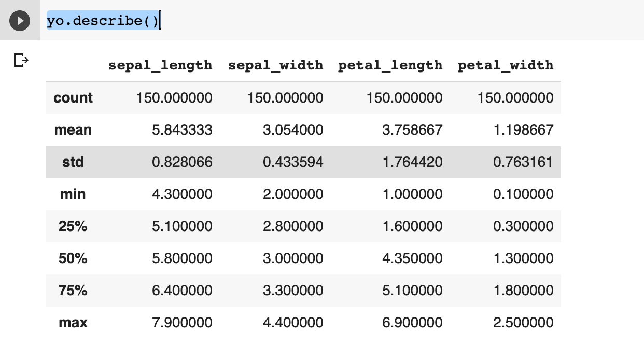The image size is (644, 347).
Task: Click the mean petal_width value 1.198667
Action: (523, 130)
